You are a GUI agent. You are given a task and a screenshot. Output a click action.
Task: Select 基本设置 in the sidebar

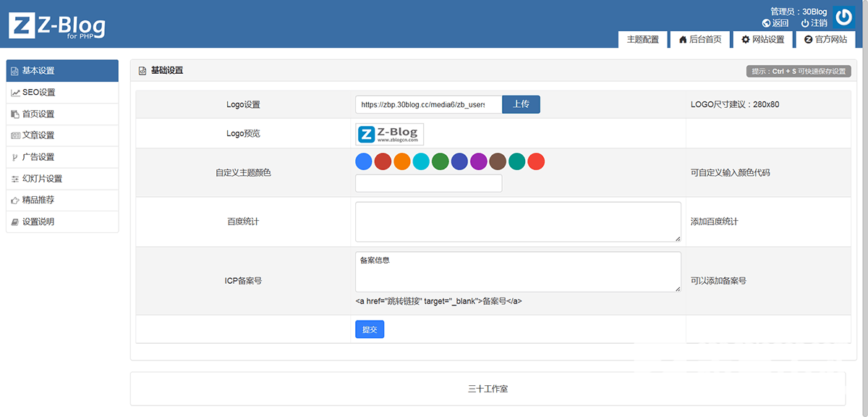(62, 71)
